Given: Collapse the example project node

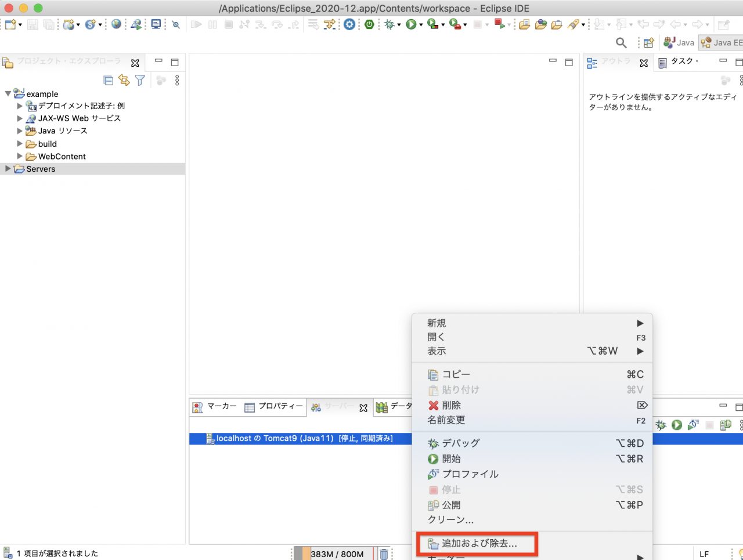Looking at the screenshot, I should click(x=8, y=93).
